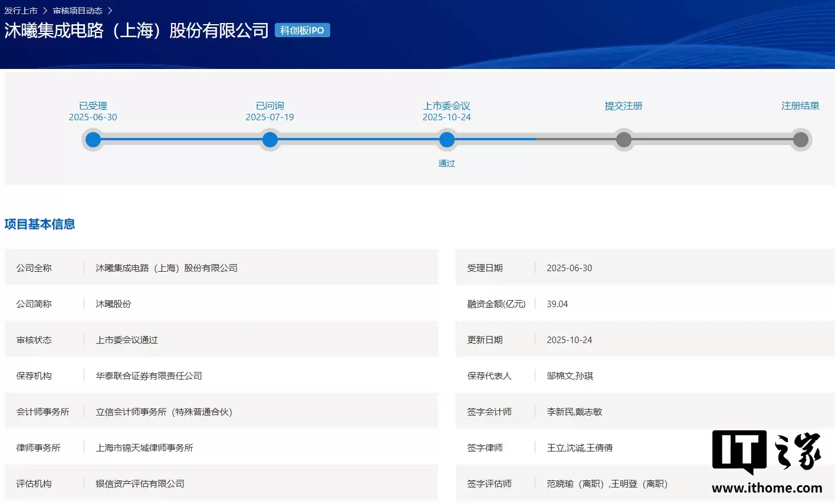The height and width of the screenshot is (504, 835).
Task: Click the 科创板IPO badge
Action: (303, 30)
